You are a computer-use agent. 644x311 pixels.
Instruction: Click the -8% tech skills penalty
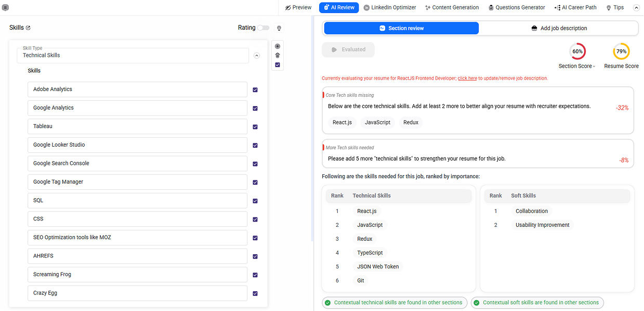pos(624,160)
